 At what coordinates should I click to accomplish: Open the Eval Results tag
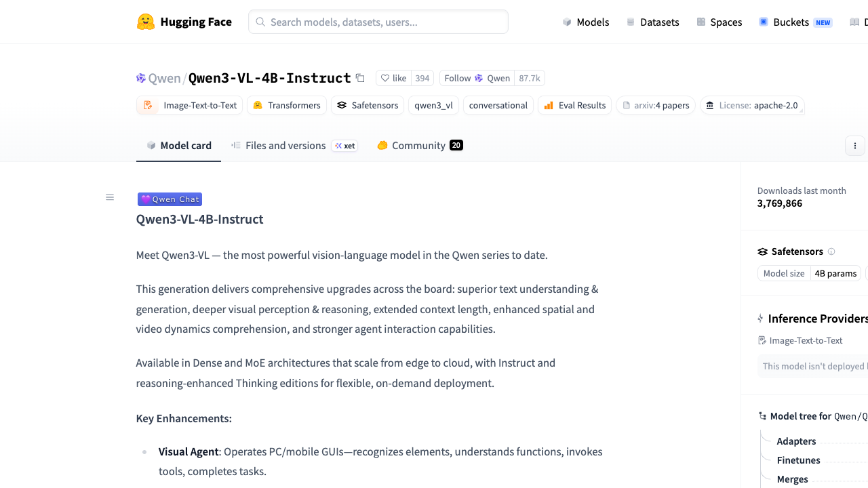(575, 105)
